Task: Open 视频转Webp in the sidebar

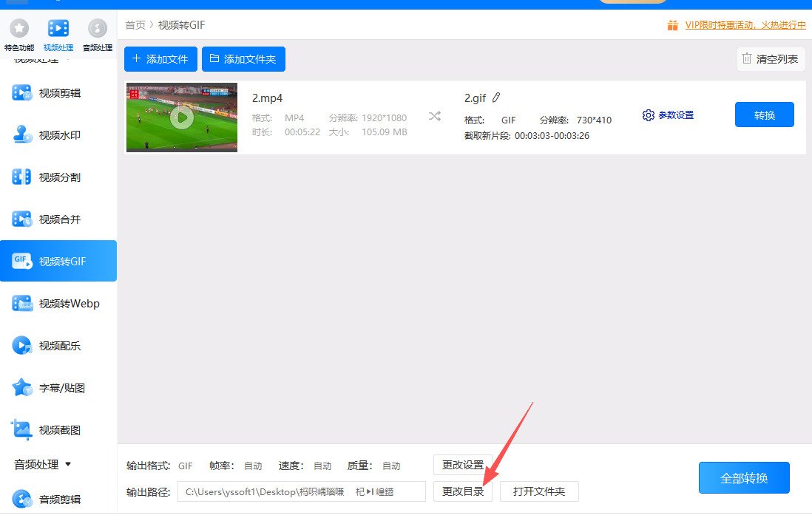Action: click(x=58, y=304)
